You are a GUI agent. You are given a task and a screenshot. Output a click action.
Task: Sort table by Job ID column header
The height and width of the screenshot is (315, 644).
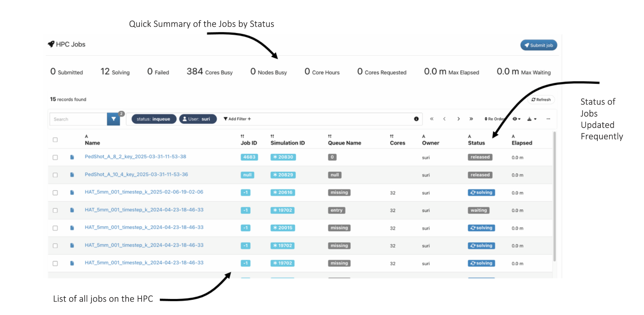pyautogui.click(x=248, y=143)
